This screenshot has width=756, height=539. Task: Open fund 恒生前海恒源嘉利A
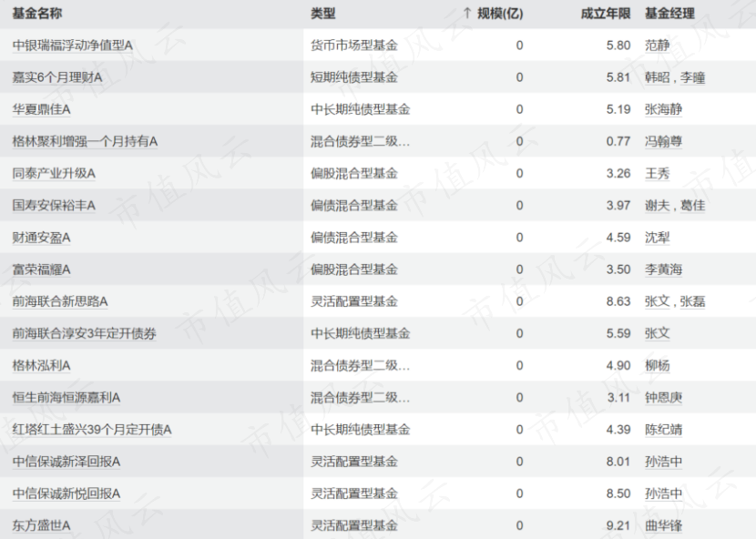click(66, 398)
